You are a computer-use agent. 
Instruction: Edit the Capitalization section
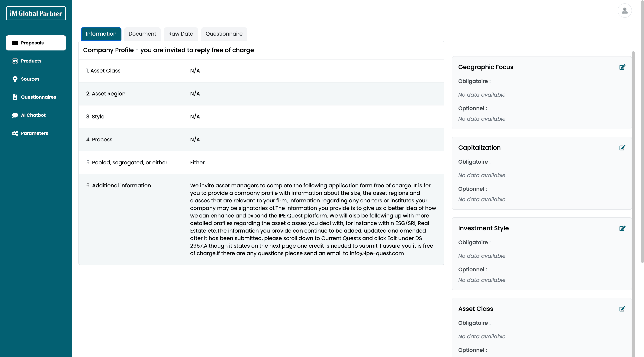tap(622, 148)
